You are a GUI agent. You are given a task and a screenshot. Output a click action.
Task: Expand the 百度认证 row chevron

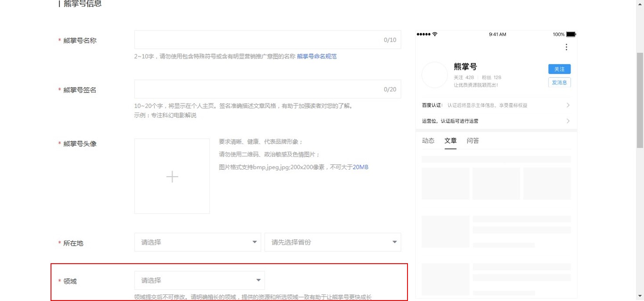click(568, 105)
